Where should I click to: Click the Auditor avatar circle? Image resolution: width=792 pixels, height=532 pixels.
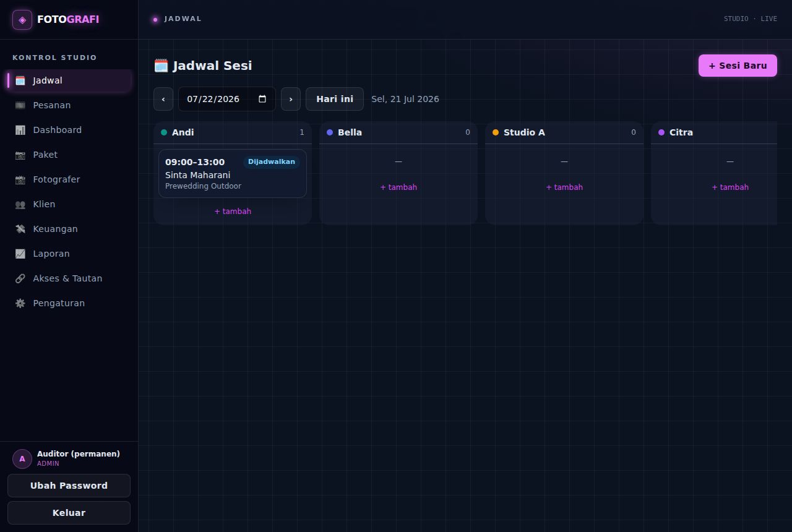tap(22, 459)
